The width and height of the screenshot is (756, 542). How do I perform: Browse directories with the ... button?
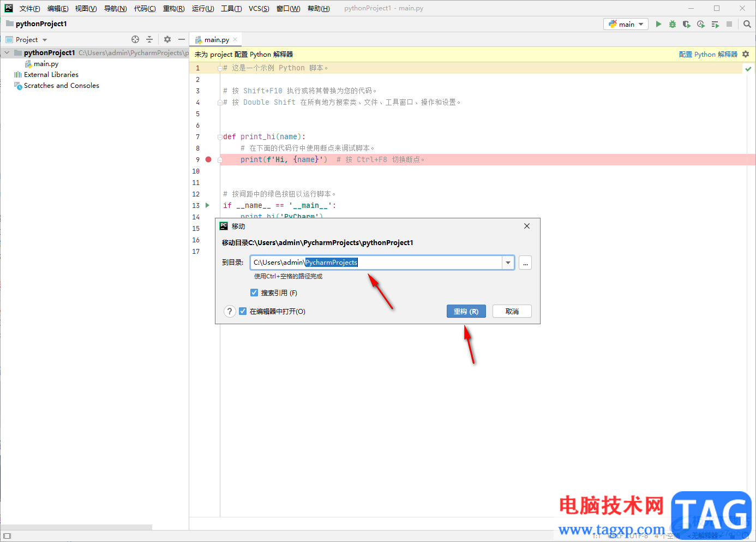tap(525, 263)
